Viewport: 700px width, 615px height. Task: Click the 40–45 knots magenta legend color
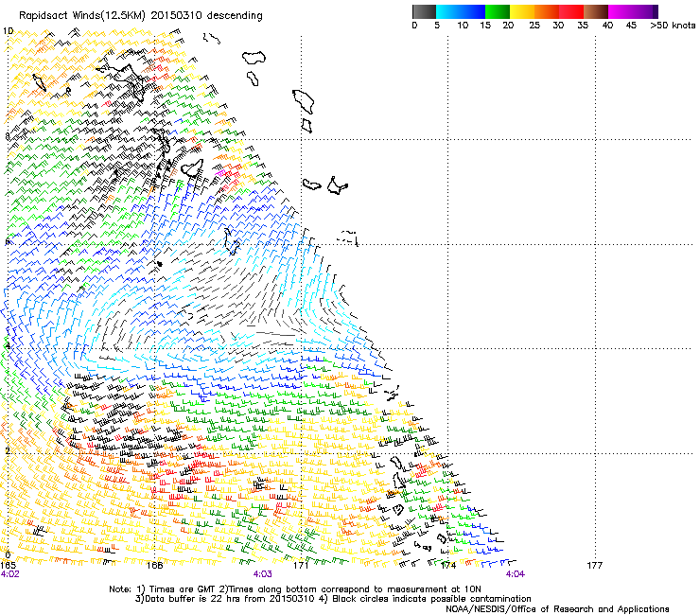coord(621,11)
